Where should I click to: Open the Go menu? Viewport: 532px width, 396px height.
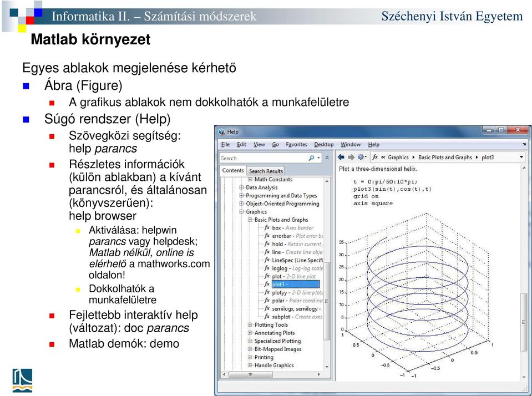(275, 145)
